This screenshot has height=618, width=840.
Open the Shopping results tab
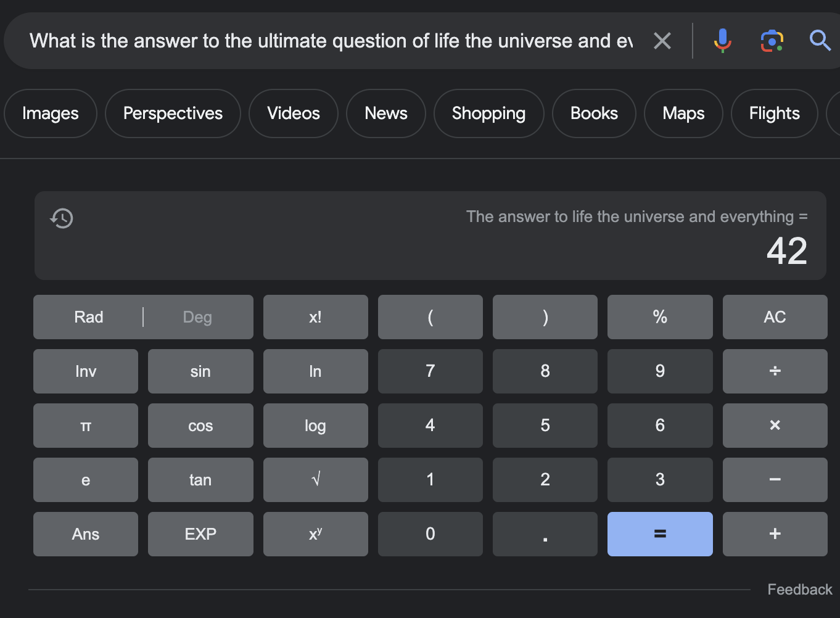(x=488, y=113)
